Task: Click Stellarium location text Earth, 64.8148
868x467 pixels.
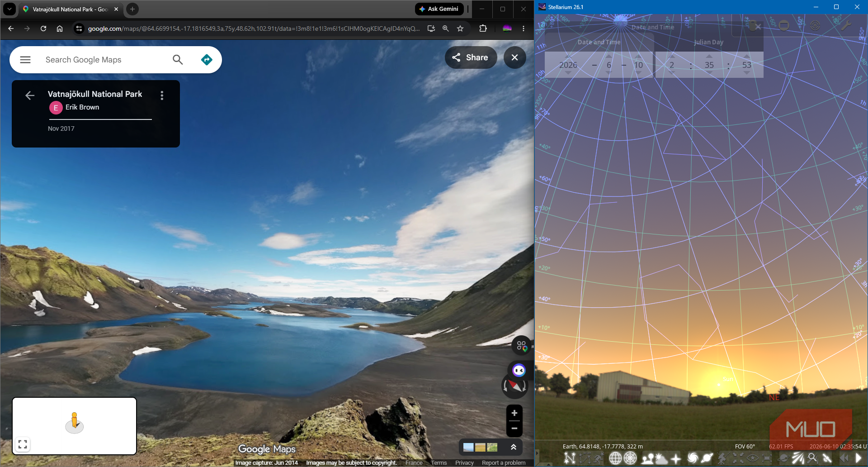Action: [x=603, y=446]
